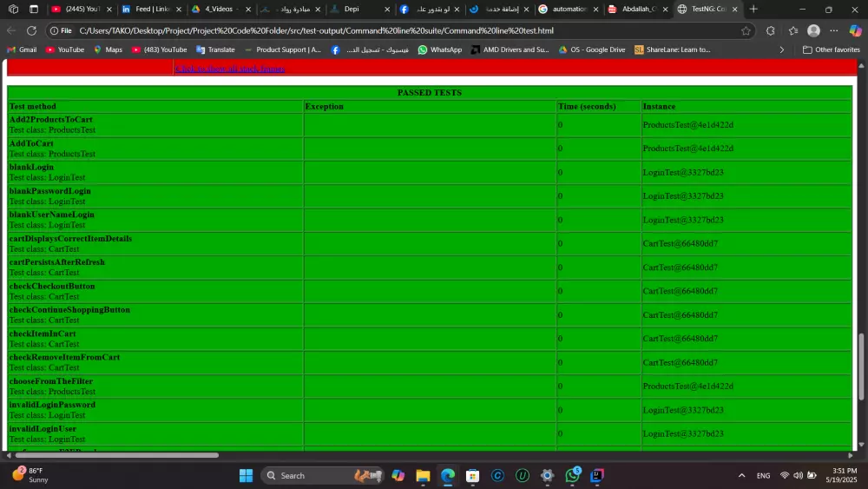The height and width of the screenshot is (489, 868).
Task: Open the Other favorites folder
Action: pyautogui.click(x=832, y=50)
